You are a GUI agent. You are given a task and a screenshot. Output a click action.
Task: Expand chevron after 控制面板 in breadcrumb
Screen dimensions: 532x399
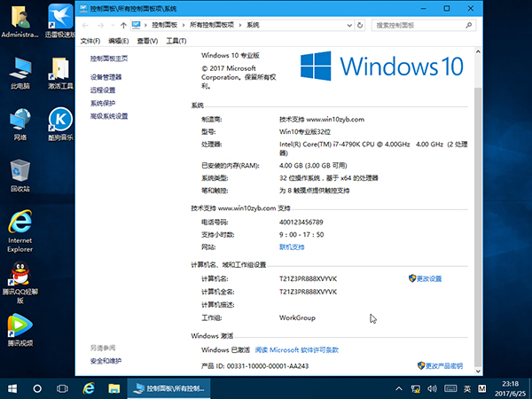tap(184, 25)
